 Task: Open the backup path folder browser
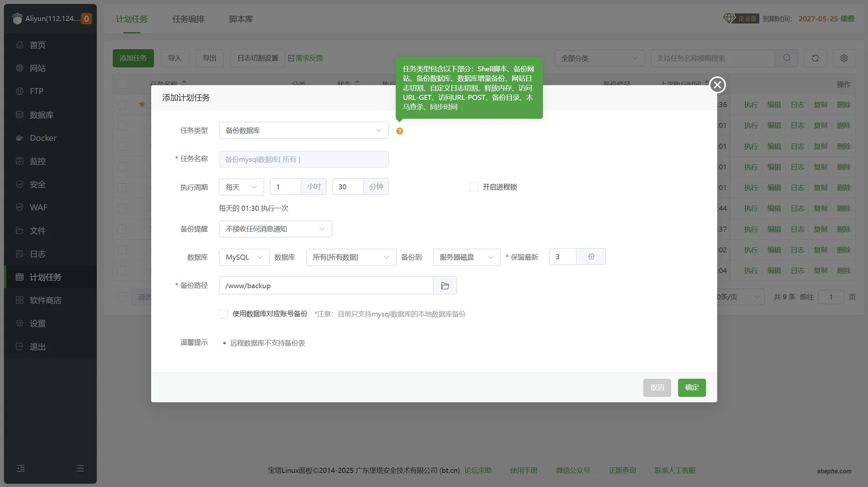coord(445,286)
